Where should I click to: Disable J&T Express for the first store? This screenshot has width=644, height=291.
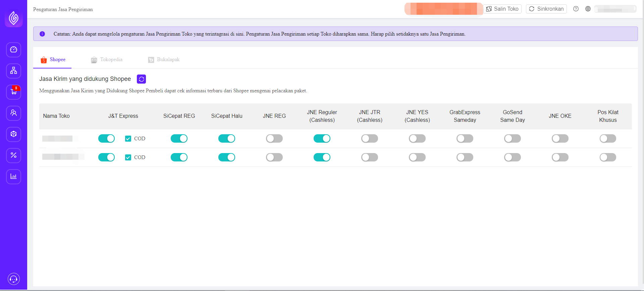[107, 139]
